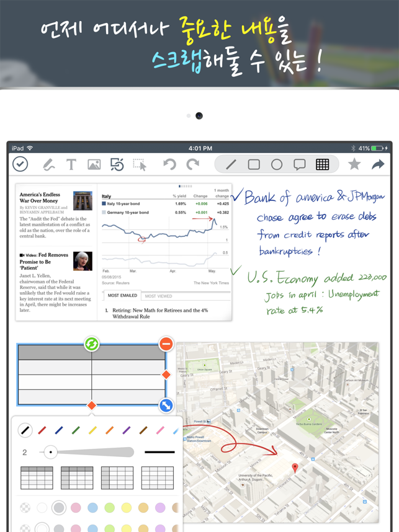This screenshot has width=399, height=532.
Task: Choose the red pen line color
Action: pos(42,430)
